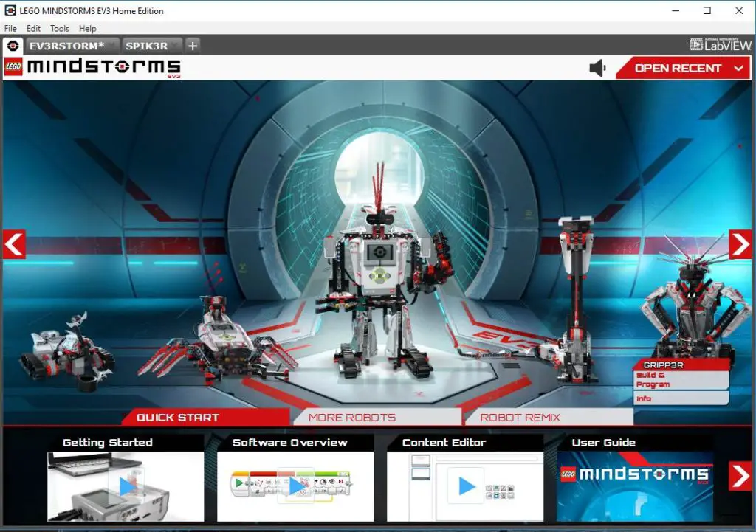Select the MORE ROBOTS tab
Image resolution: width=756 pixels, height=532 pixels.
click(377, 418)
